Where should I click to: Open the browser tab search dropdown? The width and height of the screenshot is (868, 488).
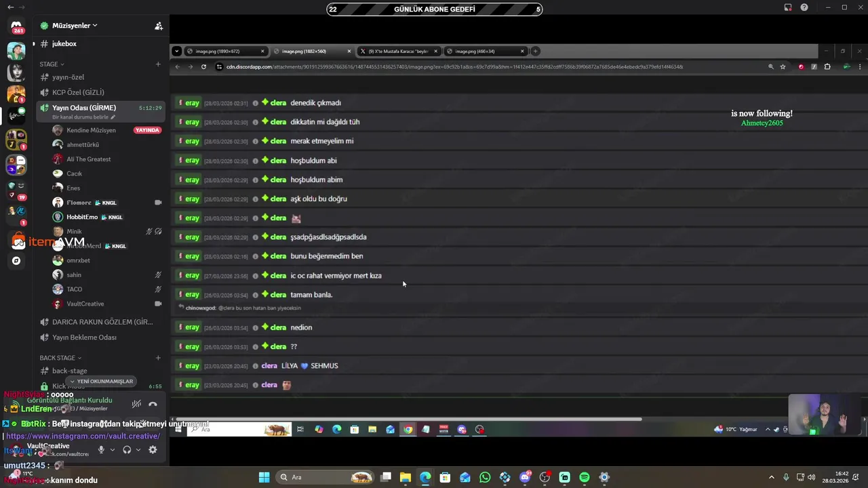[x=176, y=51]
